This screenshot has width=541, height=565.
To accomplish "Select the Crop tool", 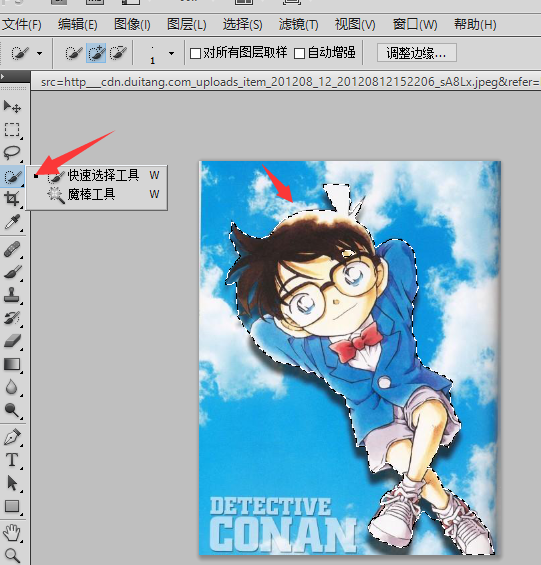I will tap(12, 199).
